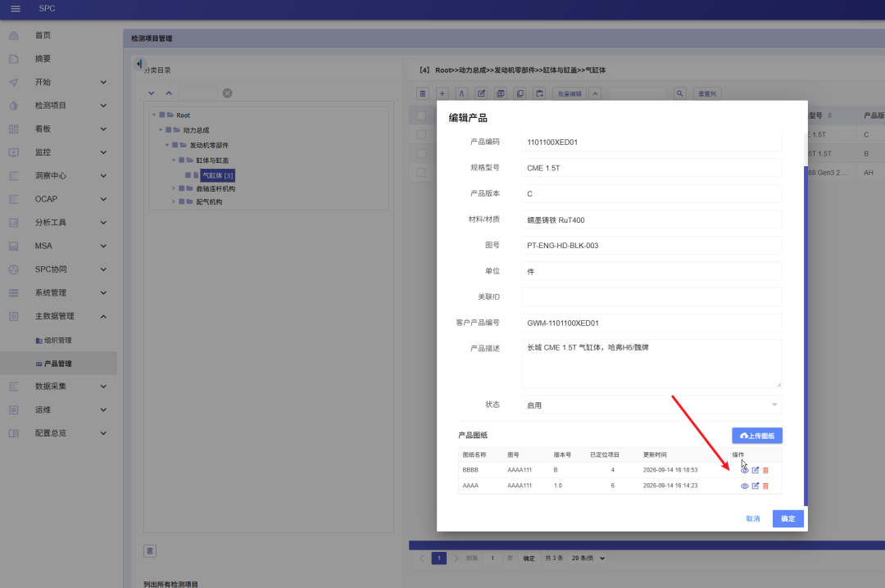
Task: Expand the 曲轴连杆机构 tree node
Action: click(174, 188)
